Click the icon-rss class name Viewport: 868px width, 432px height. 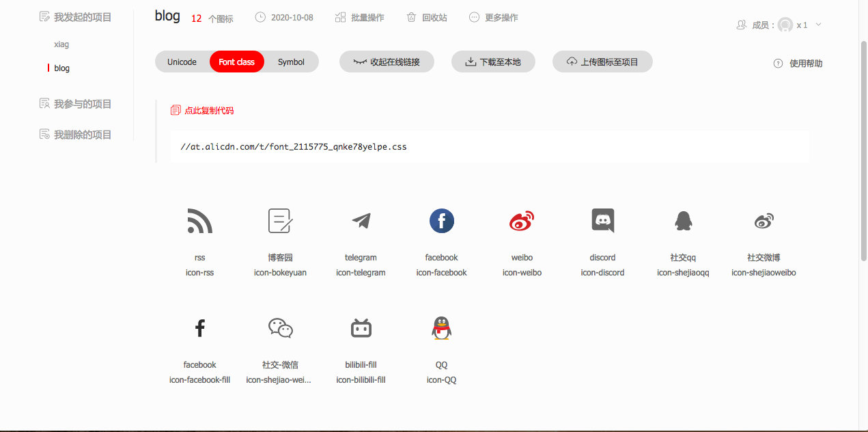tap(199, 273)
